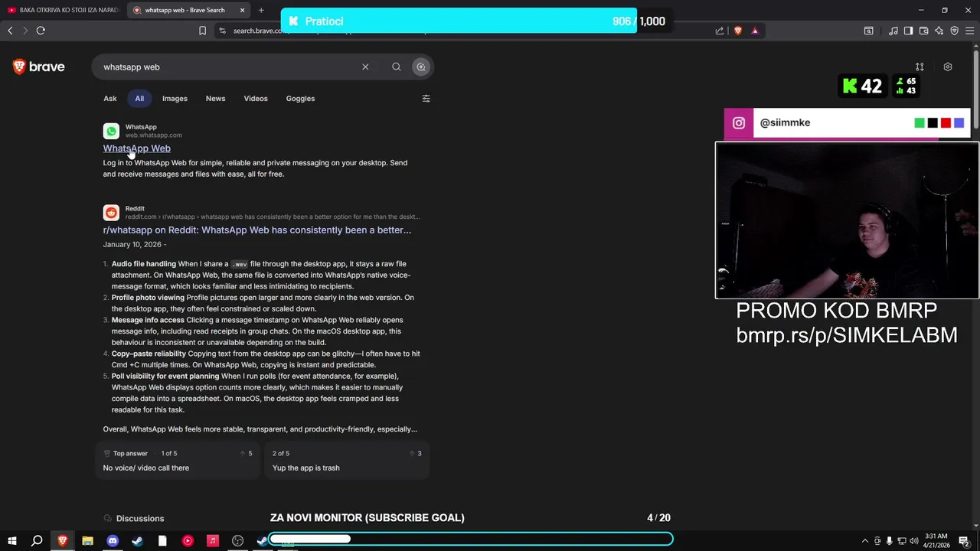
Task: Open the Windows notification center
Action: click(964, 541)
